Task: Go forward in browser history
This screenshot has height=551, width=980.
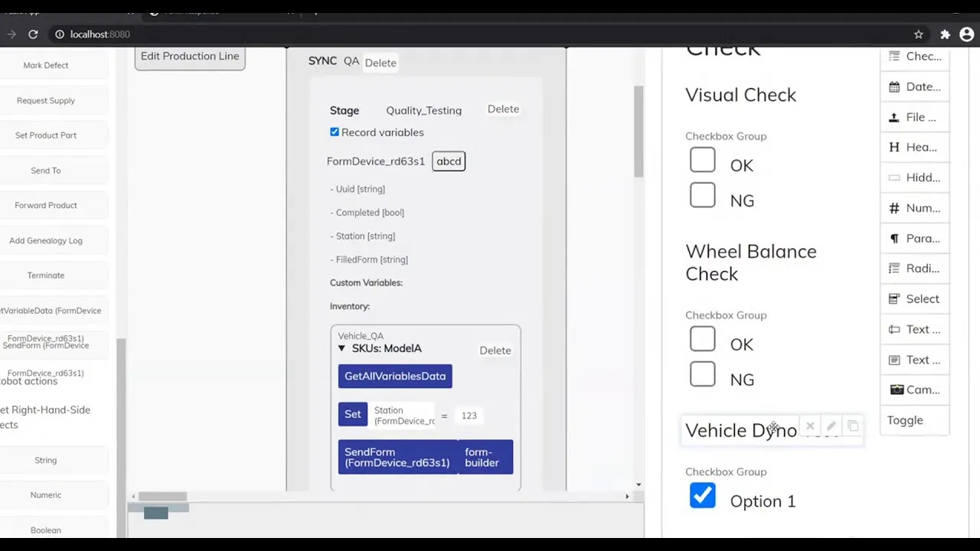Action: pyautogui.click(x=11, y=34)
